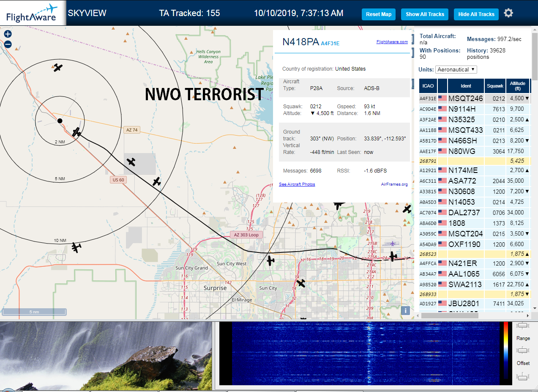
Task: Select aircraft icon east of Sun City West
Action: 271,261
